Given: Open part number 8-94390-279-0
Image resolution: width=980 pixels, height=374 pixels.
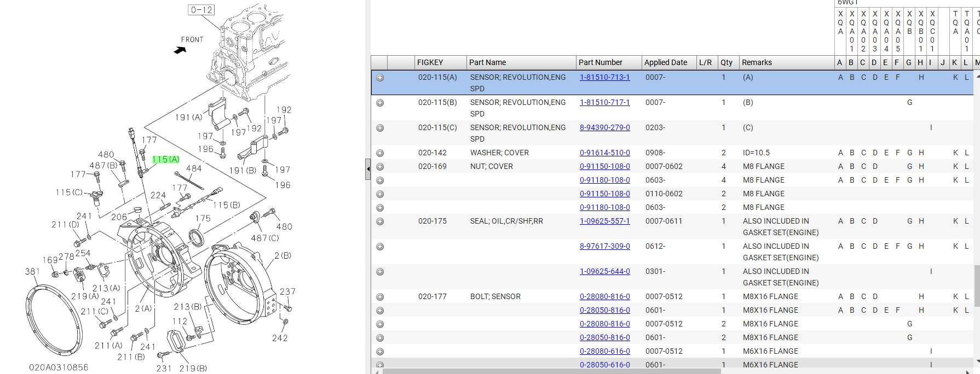Looking at the screenshot, I should pyautogui.click(x=604, y=127).
